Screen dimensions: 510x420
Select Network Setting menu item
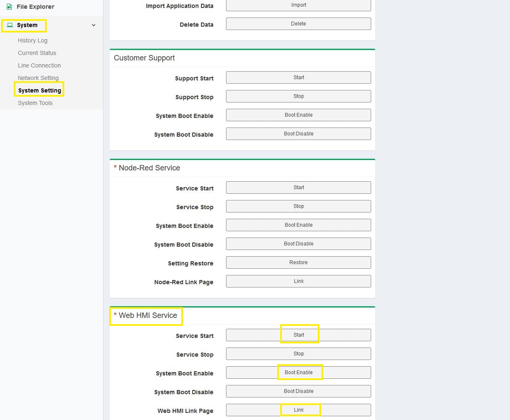tap(38, 78)
